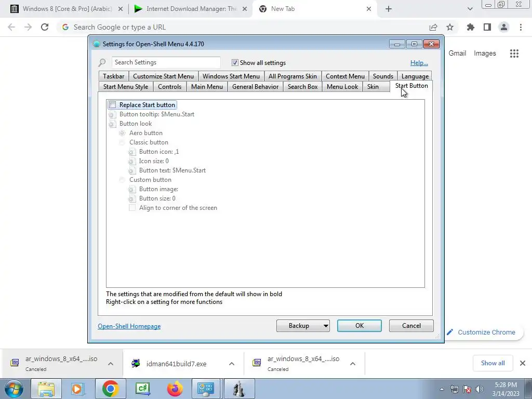Screen dimensions: 532x399
Task: Toggle the Show all settings checkbox
Action: pos(235,62)
